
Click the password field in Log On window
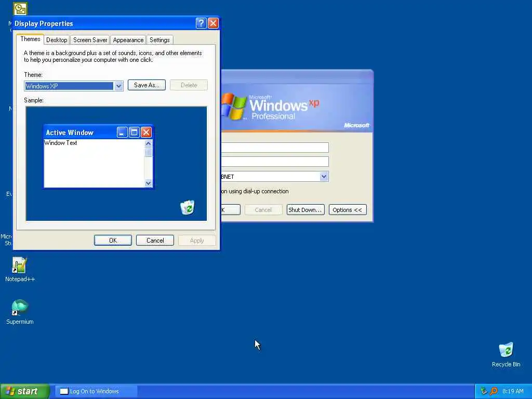click(275, 162)
